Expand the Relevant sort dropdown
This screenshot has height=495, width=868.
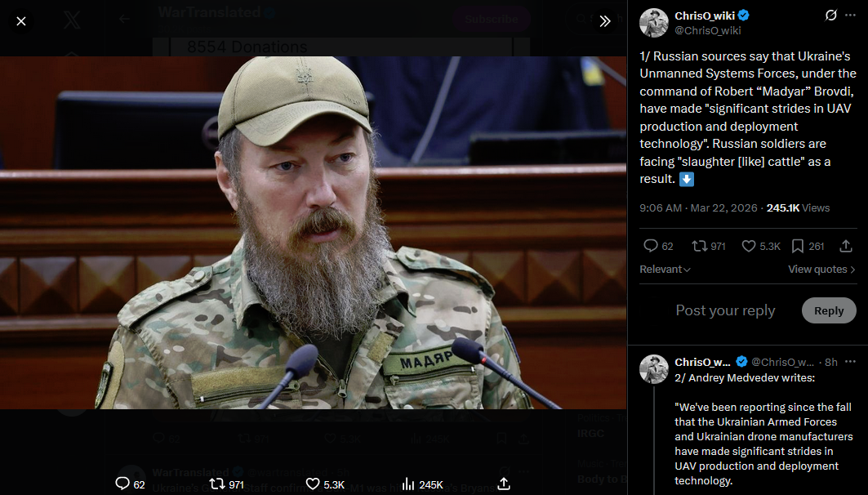click(x=665, y=269)
